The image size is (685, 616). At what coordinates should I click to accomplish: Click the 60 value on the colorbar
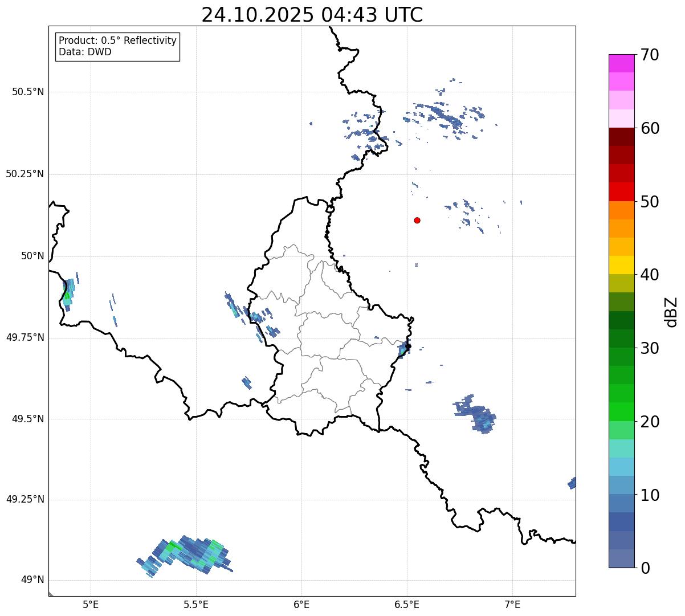coord(650,128)
